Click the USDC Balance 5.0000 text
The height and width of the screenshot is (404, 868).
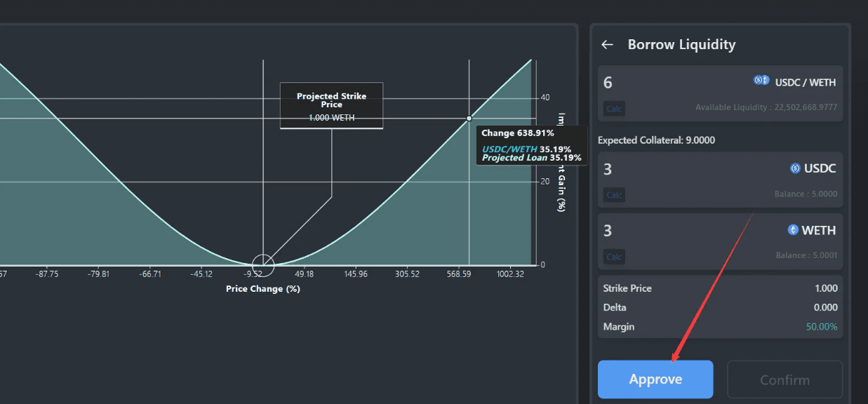(806, 194)
